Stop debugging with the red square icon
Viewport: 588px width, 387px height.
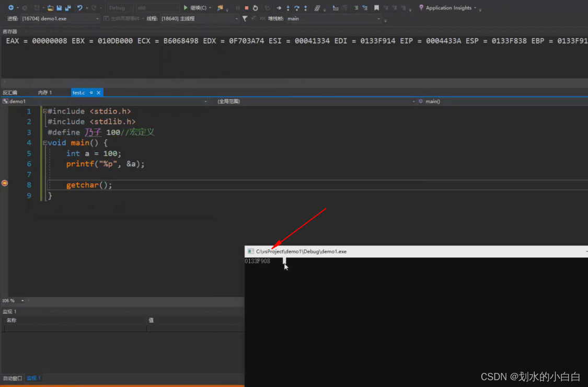coord(246,8)
